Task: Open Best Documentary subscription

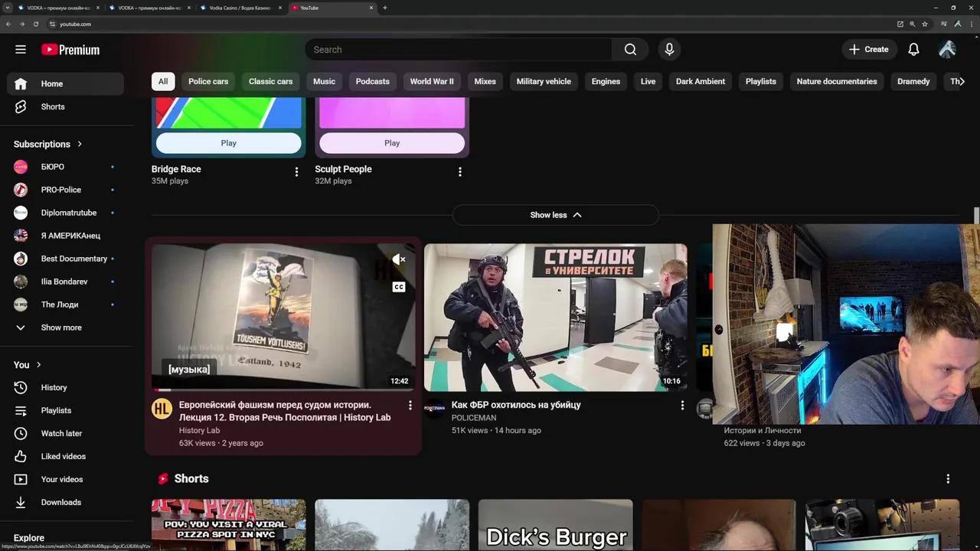Action: coord(65,259)
